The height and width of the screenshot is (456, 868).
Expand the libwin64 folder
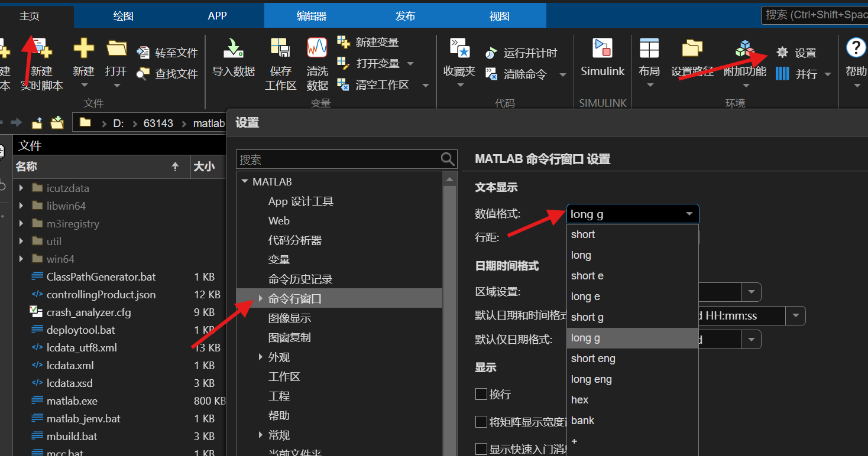pos(21,206)
